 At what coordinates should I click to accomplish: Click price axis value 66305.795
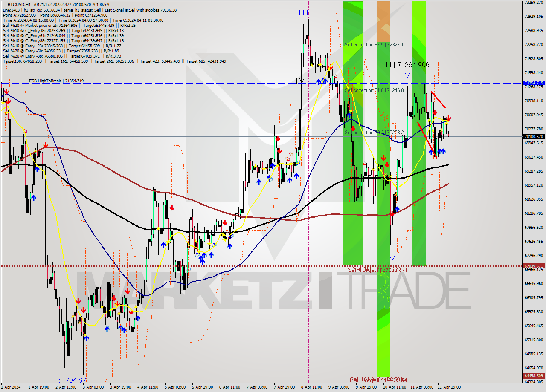(x=534, y=298)
